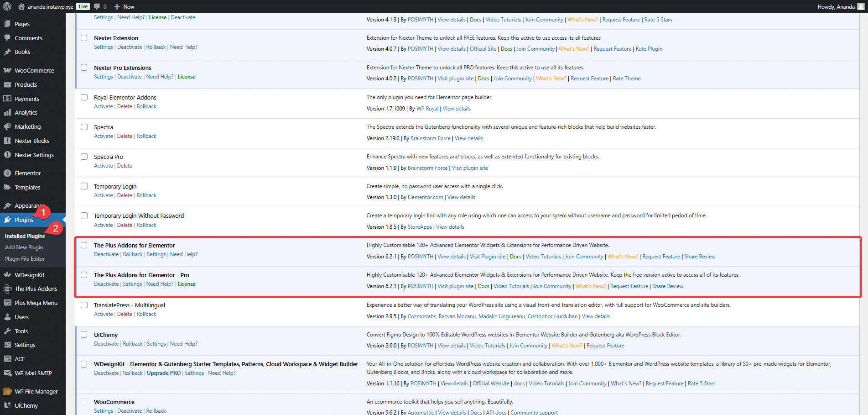This screenshot has height=415, width=868.
Task: Open the WordPress logo menu
Action: click(x=7, y=6)
